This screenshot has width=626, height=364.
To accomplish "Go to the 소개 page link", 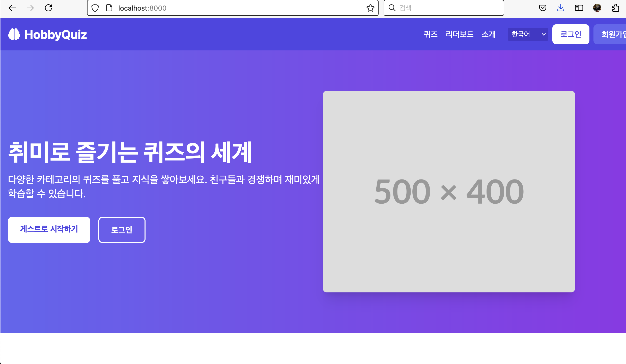I will (x=488, y=34).
